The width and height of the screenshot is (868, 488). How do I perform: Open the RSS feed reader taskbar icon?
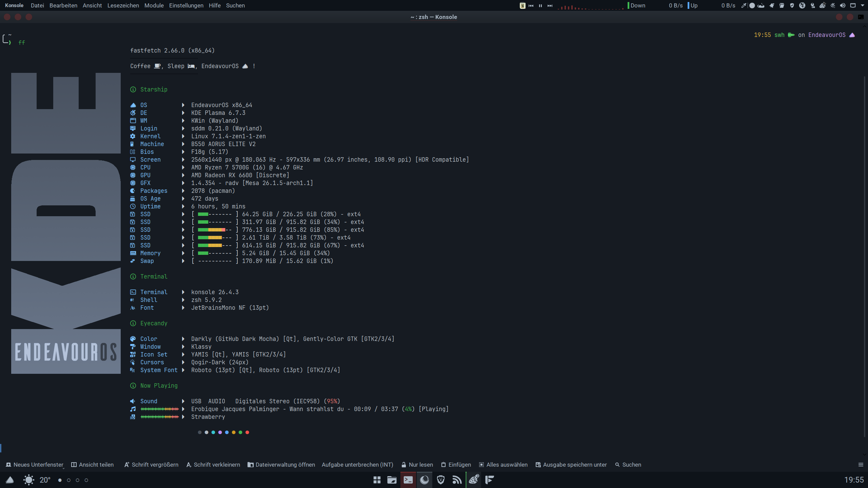tap(457, 480)
